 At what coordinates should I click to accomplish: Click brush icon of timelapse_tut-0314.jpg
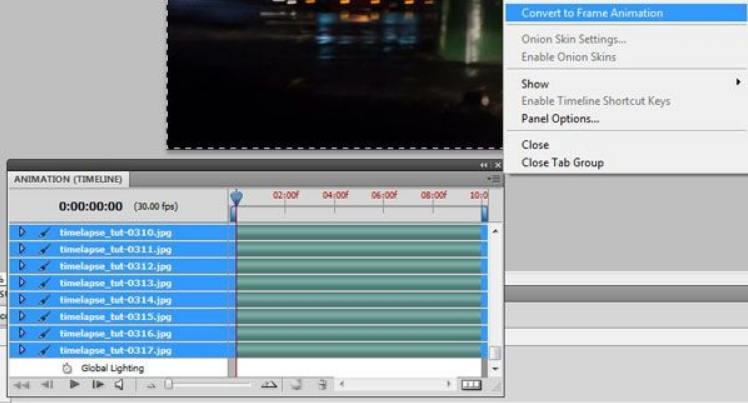[44, 300]
